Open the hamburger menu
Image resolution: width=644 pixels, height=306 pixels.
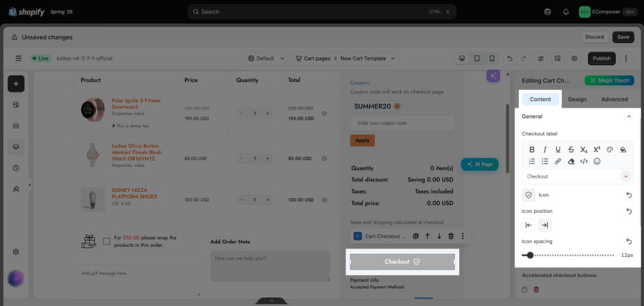coord(18,59)
